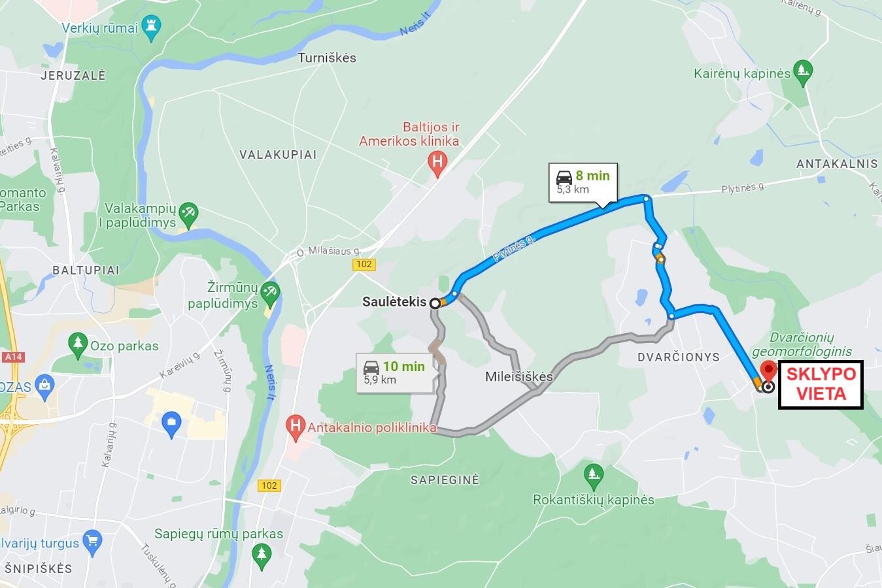Click the Saulėtekis starting point marker
The width and height of the screenshot is (882, 588).
pyautogui.click(x=435, y=302)
